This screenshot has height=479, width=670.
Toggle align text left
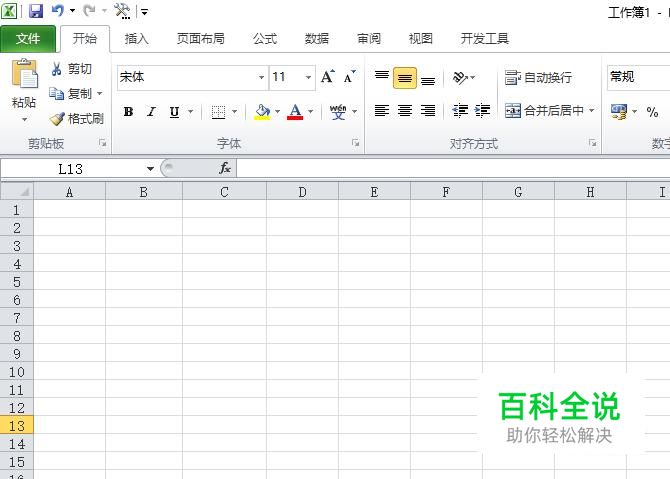(x=382, y=111)
